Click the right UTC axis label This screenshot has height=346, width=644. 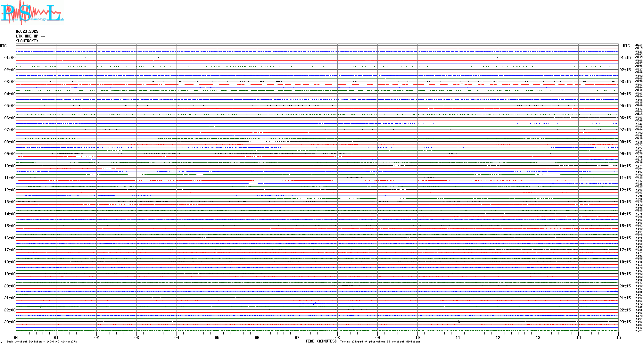626,46
